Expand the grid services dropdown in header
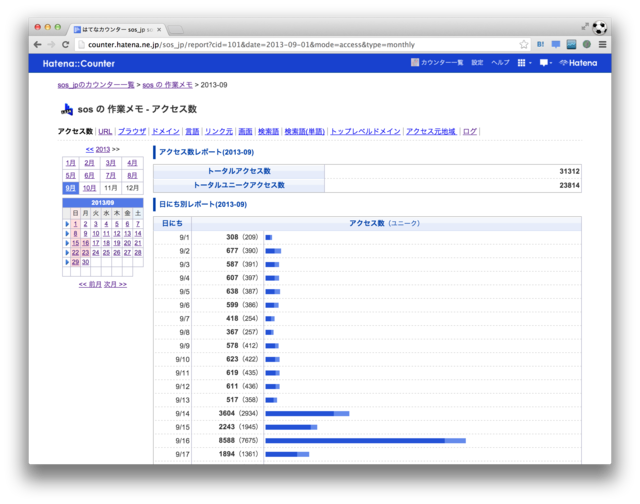Viewport: 640px width, 504px height. click(524, 63)
